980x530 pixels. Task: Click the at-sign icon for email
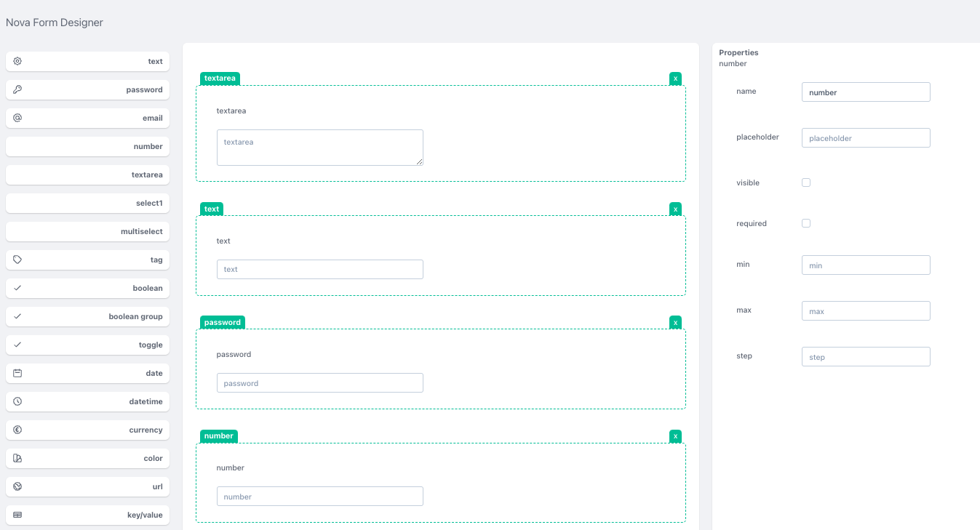17,119
